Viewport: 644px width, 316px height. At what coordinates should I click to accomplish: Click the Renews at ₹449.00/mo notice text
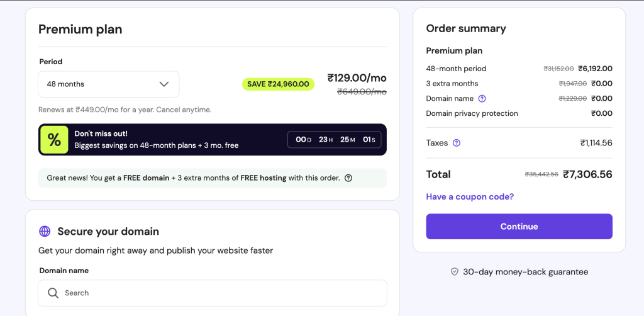pos(125,110)
